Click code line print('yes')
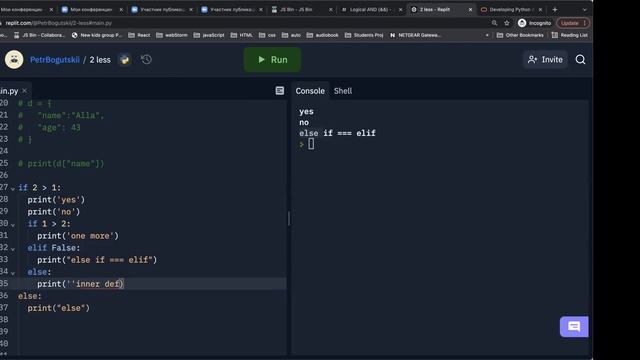This screenshot has width=640, height=360. pos(56,200)
